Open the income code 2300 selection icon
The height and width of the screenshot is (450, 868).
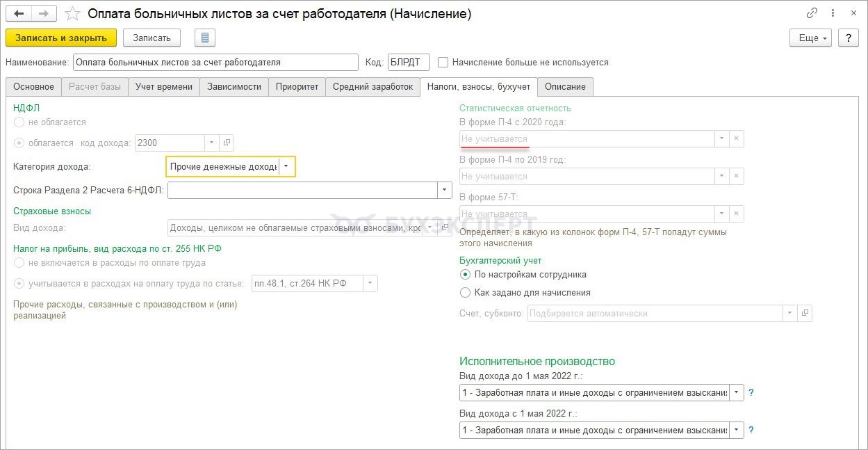(227, 143)
